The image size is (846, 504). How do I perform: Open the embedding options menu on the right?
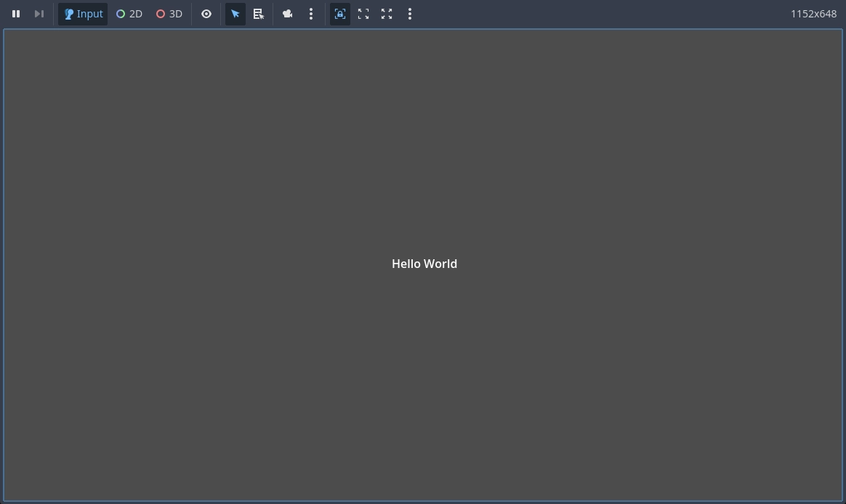(x=410, y=14)
